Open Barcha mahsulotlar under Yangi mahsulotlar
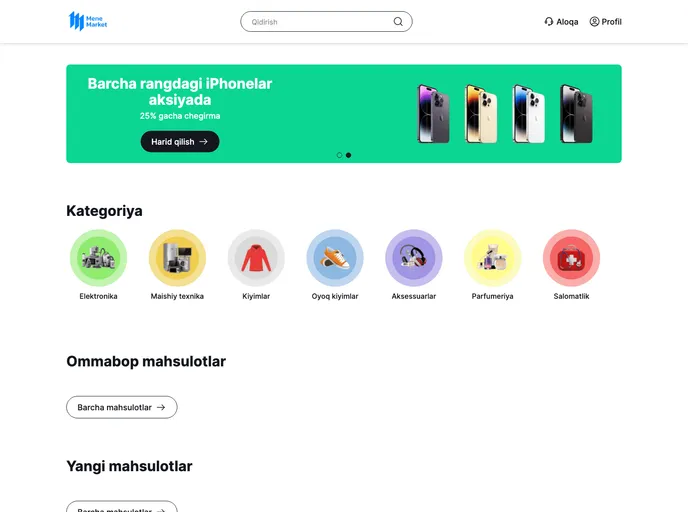The image size is (688, 512). pyautogui.click(x=122, y=506)
